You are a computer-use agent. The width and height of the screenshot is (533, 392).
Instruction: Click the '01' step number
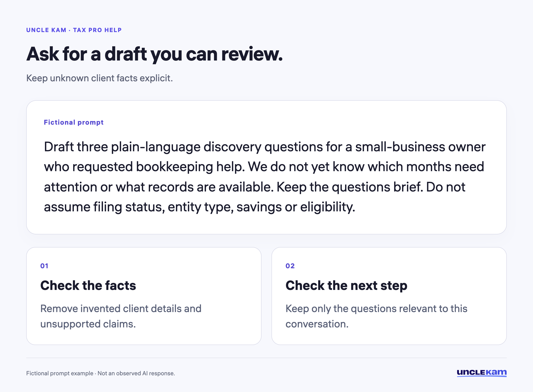click(x=44, y=266)
